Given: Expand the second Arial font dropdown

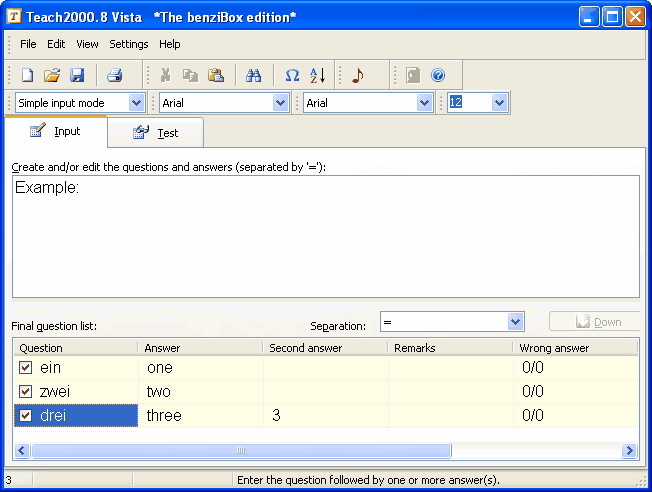Looking at the screenshot, I should point(425,102).
